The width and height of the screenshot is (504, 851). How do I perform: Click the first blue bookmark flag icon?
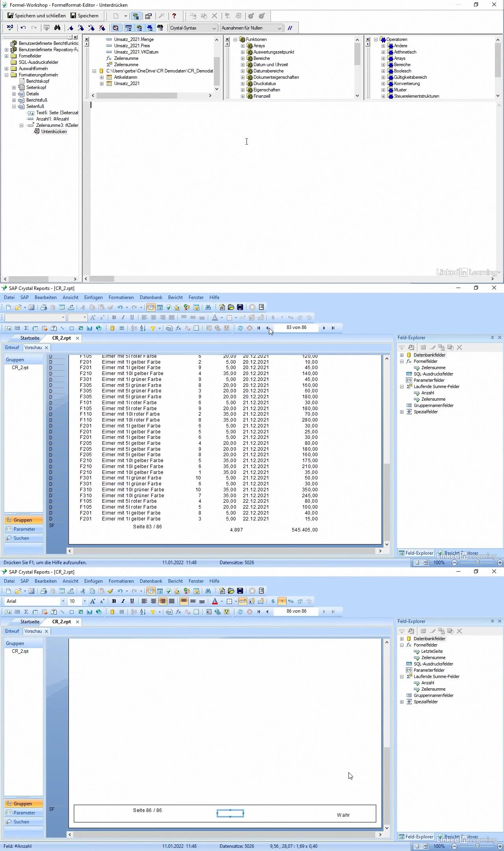point(71,28)
